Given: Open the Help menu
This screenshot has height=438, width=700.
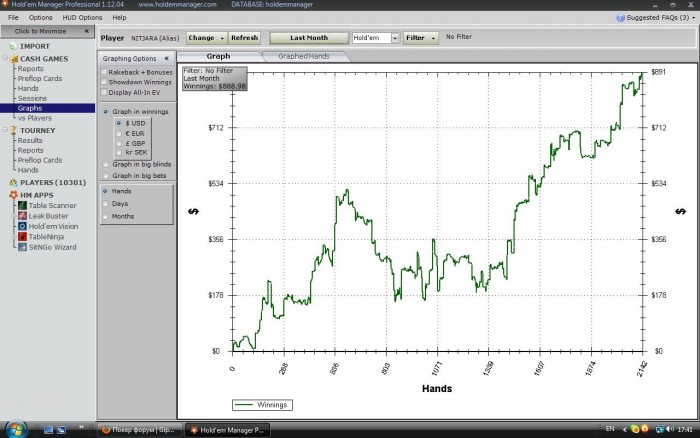Looking at the screenshot, I should tap(119, 17).
